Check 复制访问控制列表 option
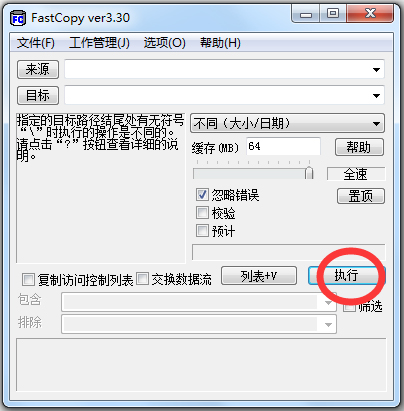 28,280
